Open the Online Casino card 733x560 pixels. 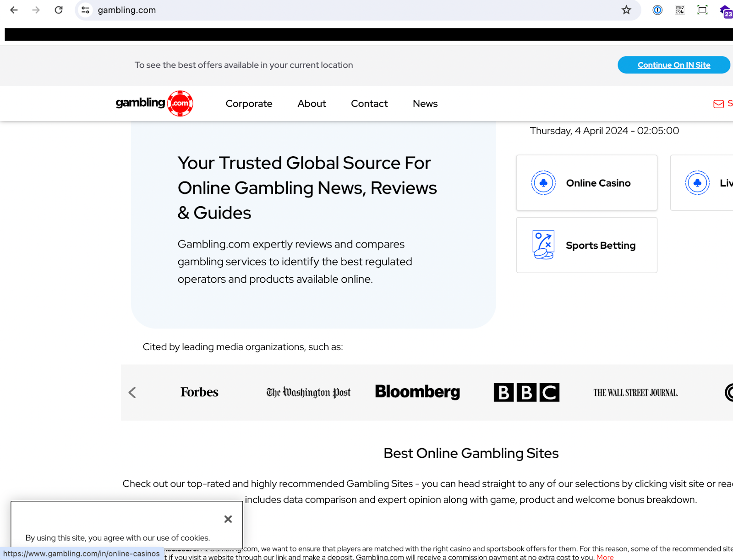[587, 183]
